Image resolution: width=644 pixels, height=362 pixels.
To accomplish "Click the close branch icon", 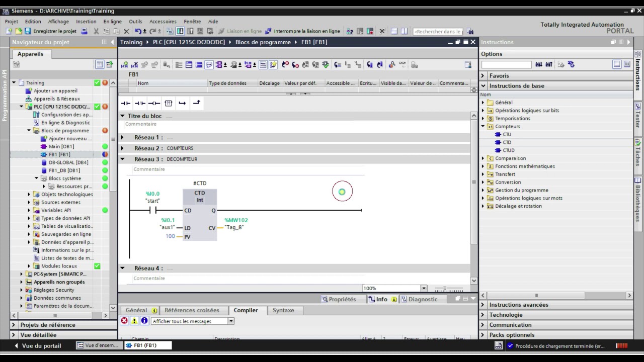I will tap(197, 103).
